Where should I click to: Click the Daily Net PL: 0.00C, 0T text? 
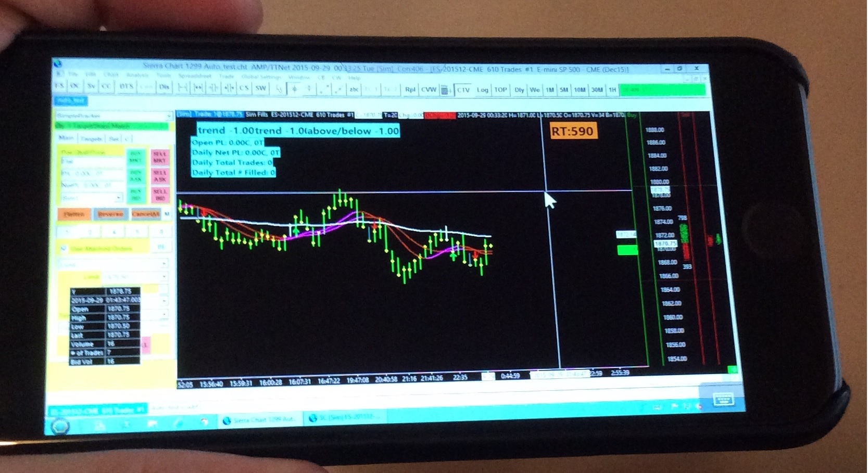tap(235, 152)
